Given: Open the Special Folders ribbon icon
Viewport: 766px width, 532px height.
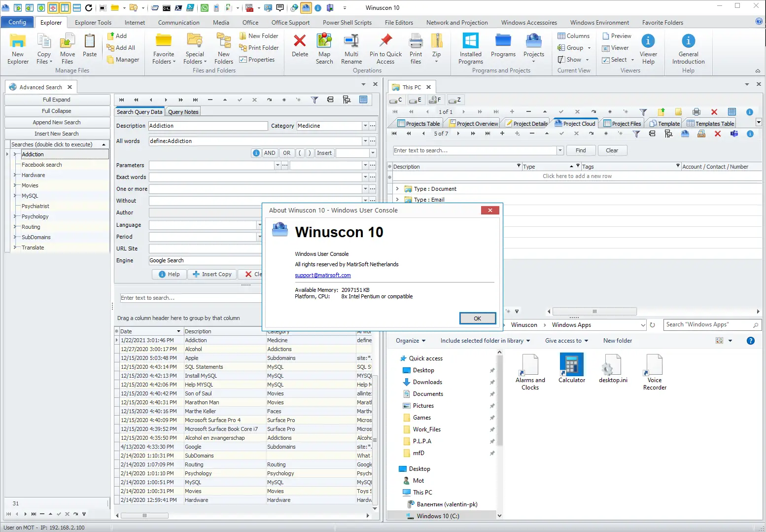Looking at the screenshot, I should 195,49.
